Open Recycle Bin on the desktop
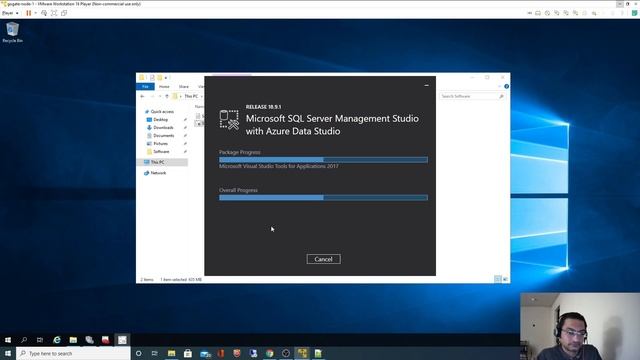 pos(12,32)
